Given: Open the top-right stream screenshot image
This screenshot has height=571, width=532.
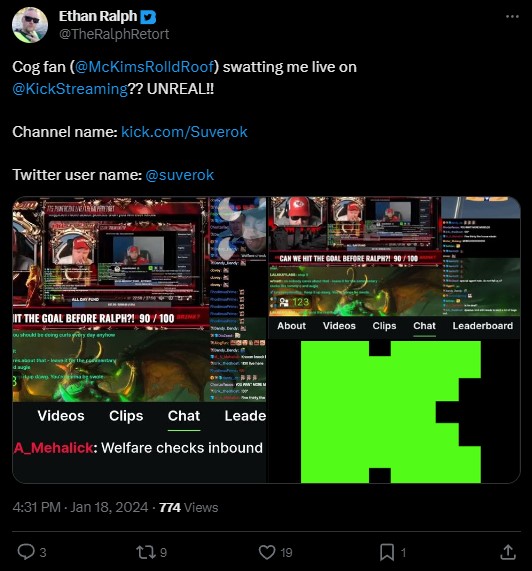Looking at the screenshot, I should pos(395,267).
